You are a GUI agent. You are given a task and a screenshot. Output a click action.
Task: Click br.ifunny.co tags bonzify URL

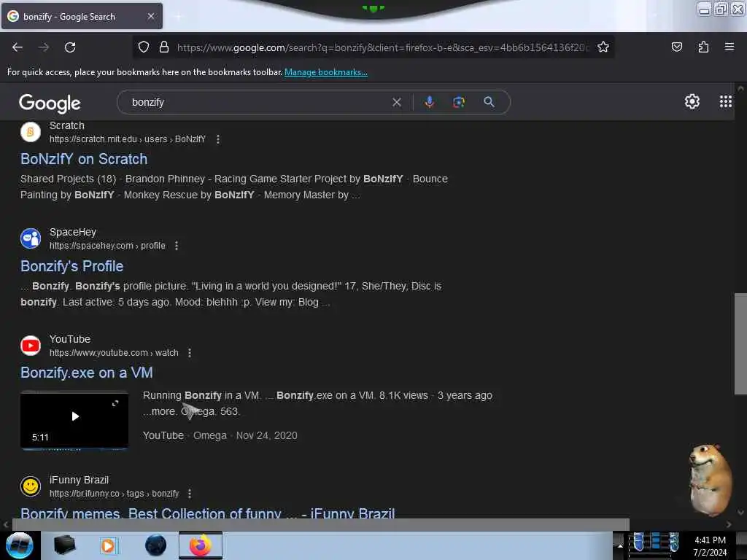tap(115, 494)
